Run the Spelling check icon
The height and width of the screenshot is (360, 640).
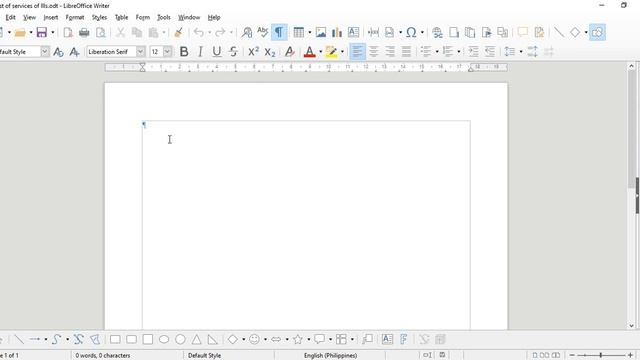point(263,32)
